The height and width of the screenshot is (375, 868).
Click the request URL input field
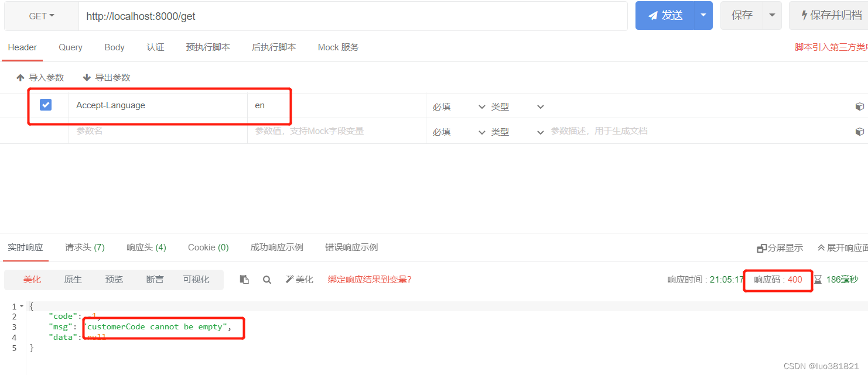[x=353, y=16]
